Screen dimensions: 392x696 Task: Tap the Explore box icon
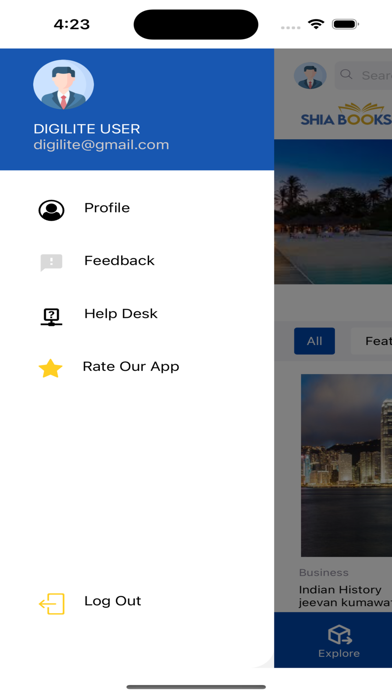point(340,635)
